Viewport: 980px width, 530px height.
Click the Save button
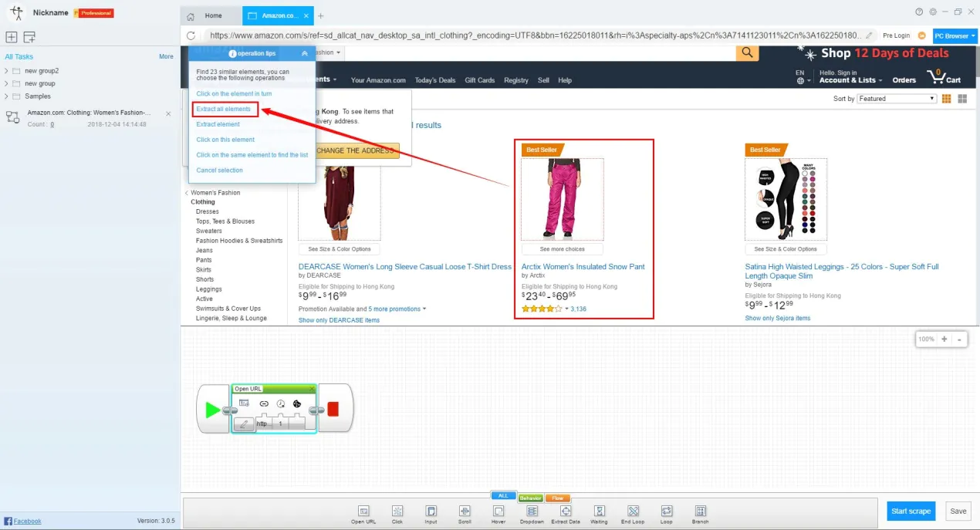coord(958,511)
